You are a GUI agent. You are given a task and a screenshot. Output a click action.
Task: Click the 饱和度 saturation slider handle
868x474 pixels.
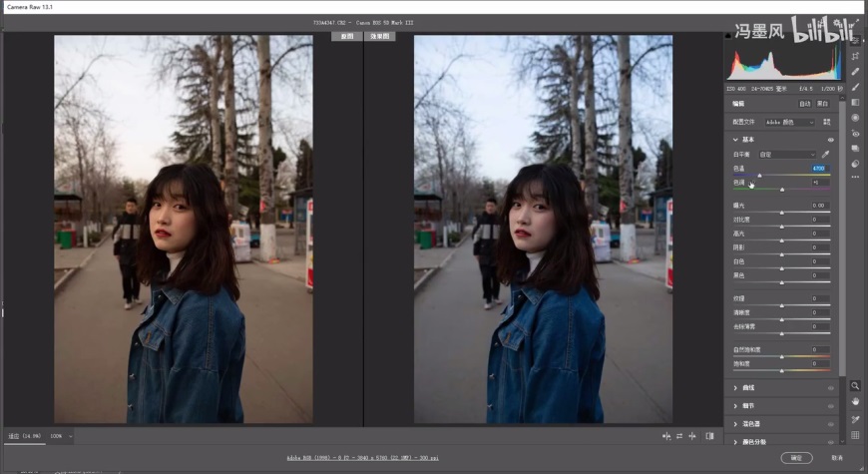coord(781,370)
